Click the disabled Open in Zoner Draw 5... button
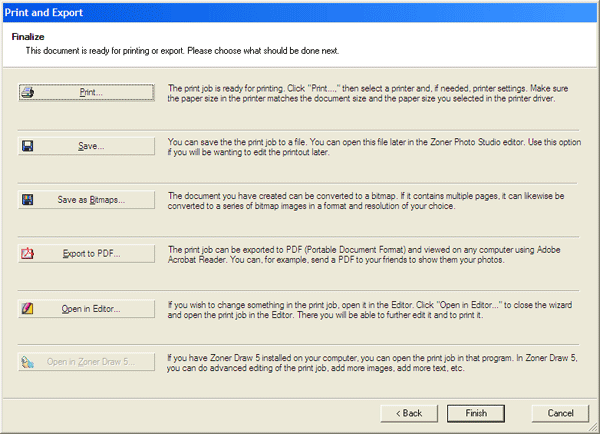 87,362
